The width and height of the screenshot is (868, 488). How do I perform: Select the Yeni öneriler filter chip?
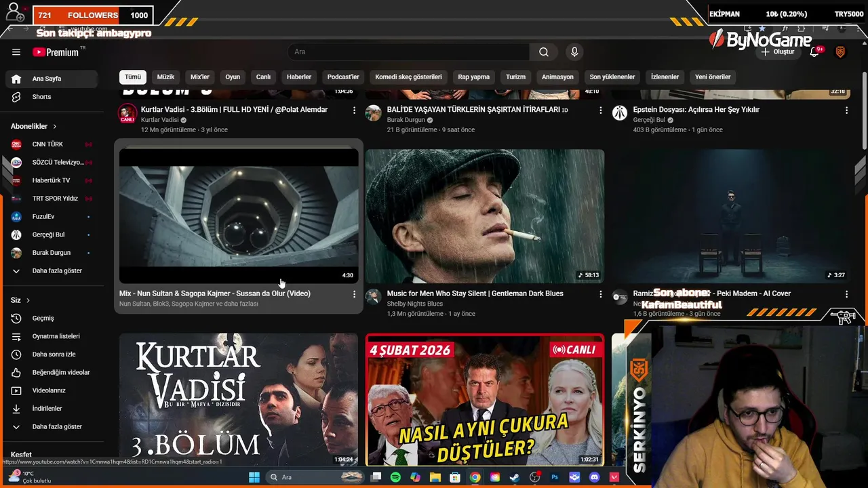click(713, 77)
